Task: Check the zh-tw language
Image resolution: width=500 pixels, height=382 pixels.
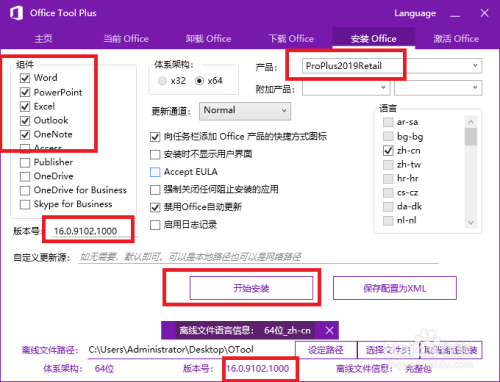Action: coord(388,165)
